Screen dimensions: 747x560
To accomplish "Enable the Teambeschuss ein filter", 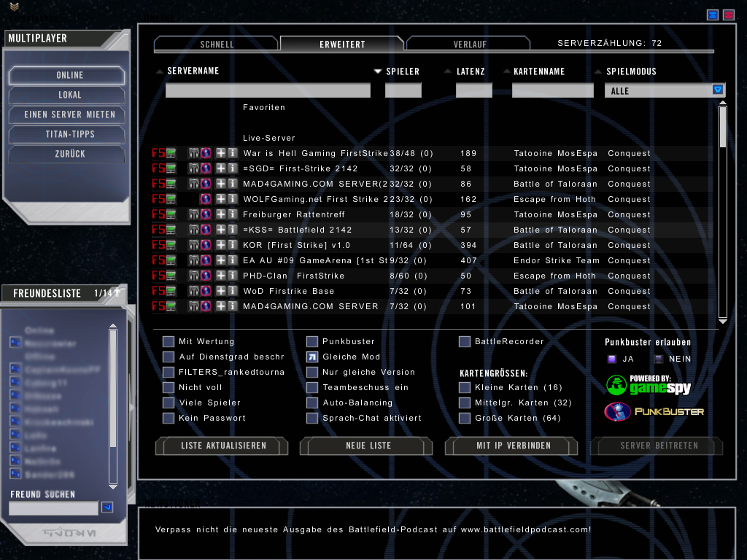I will 312,387.
